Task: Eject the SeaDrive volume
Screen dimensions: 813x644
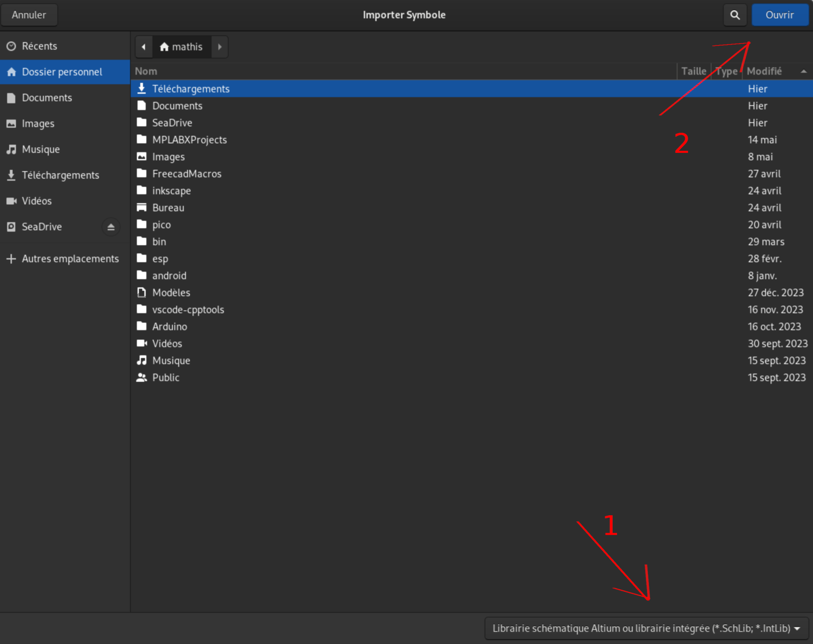Action: pos(111,227)
